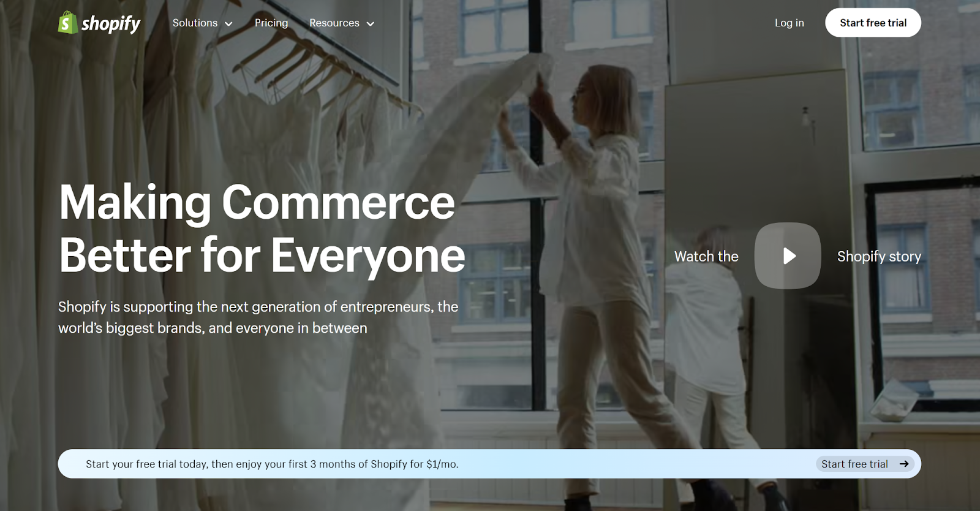
Task: Click the "Making Commerce Better for Everyone" headline
Action: point(262,228)
